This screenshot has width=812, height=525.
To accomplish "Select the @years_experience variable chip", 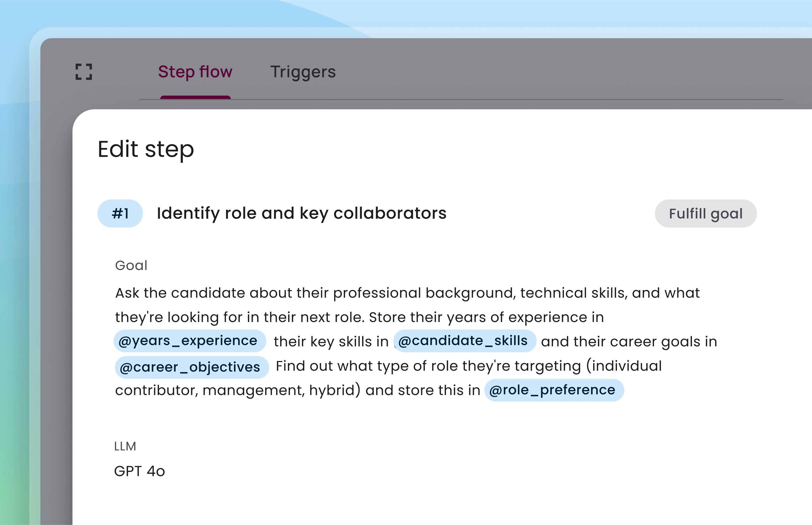I will [x=189, y=341].
